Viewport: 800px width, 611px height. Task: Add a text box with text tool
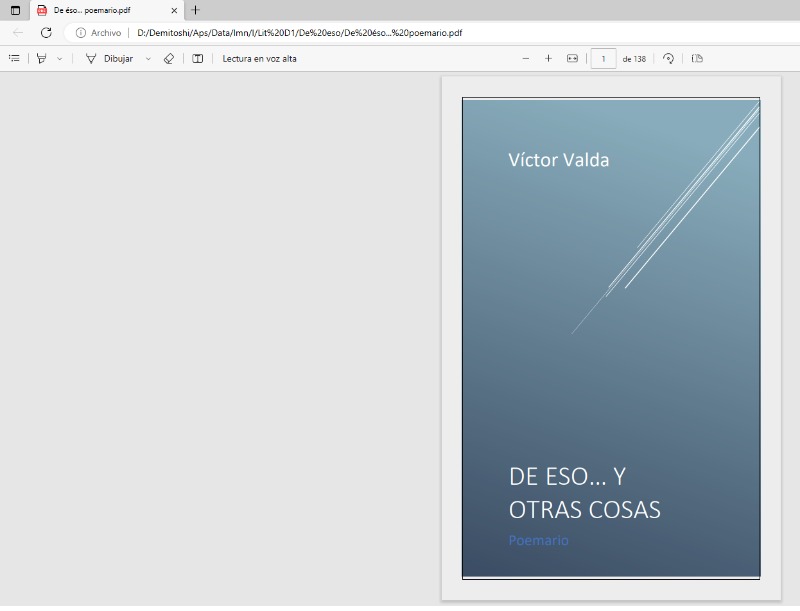[197, 59]
